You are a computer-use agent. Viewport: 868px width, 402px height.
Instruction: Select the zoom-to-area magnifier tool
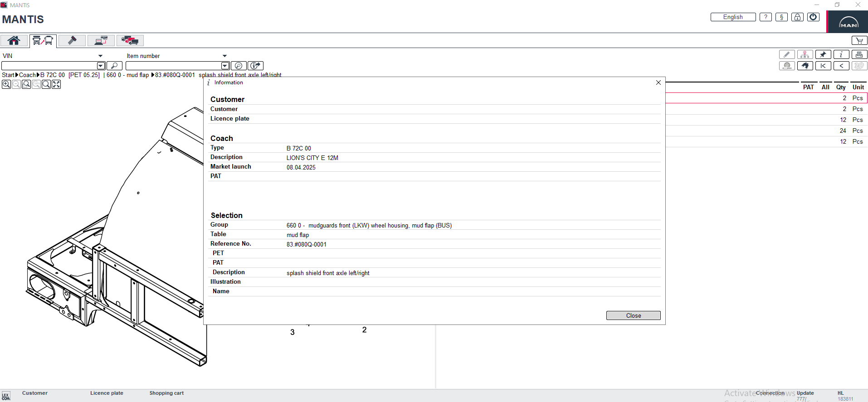(26, 84)
